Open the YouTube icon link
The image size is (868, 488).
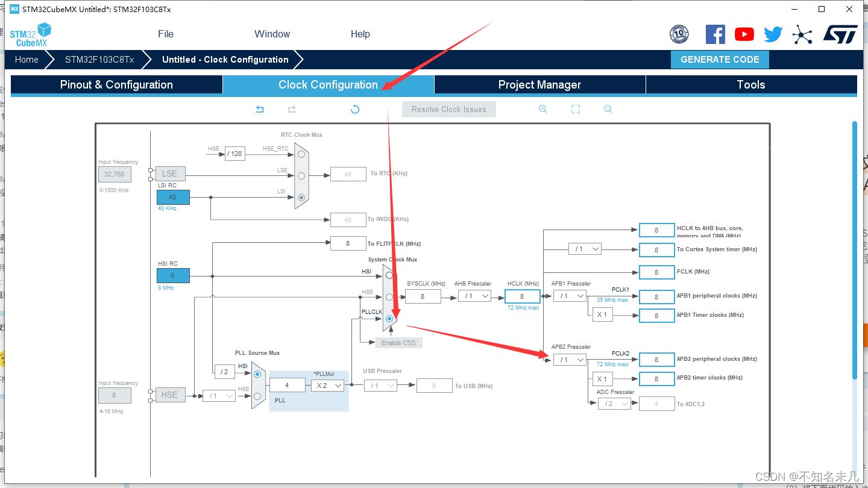point(744,34)
